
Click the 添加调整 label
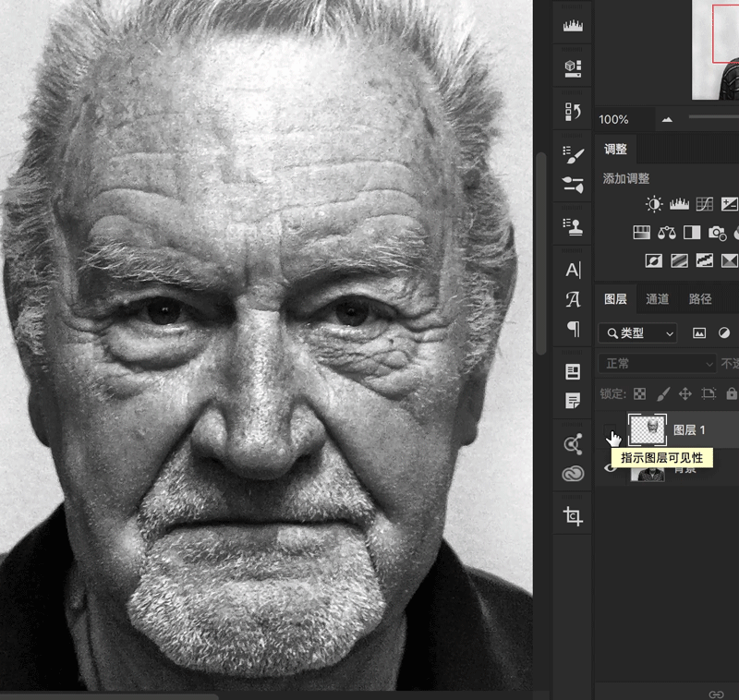[626, 178]
